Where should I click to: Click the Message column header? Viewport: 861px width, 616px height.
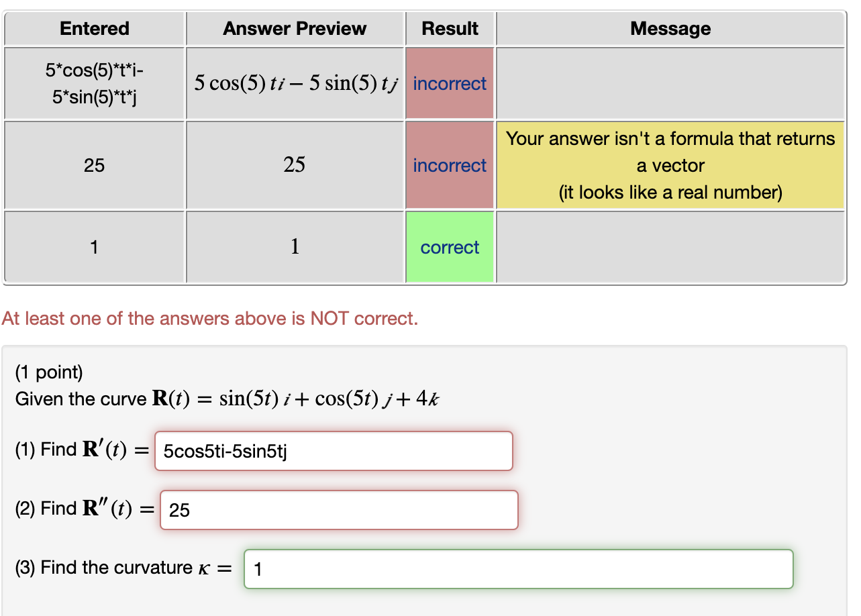coord(670,28)
